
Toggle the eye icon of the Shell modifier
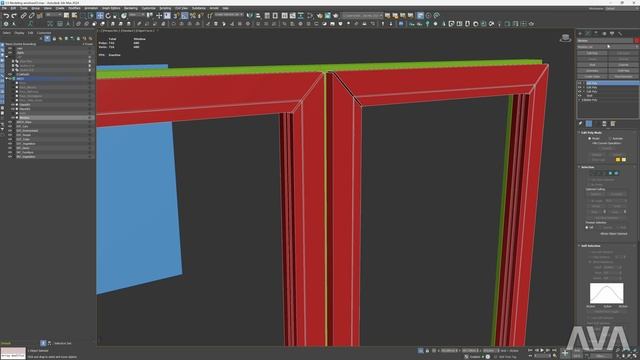pyautogui.click(x=580, y=96)
